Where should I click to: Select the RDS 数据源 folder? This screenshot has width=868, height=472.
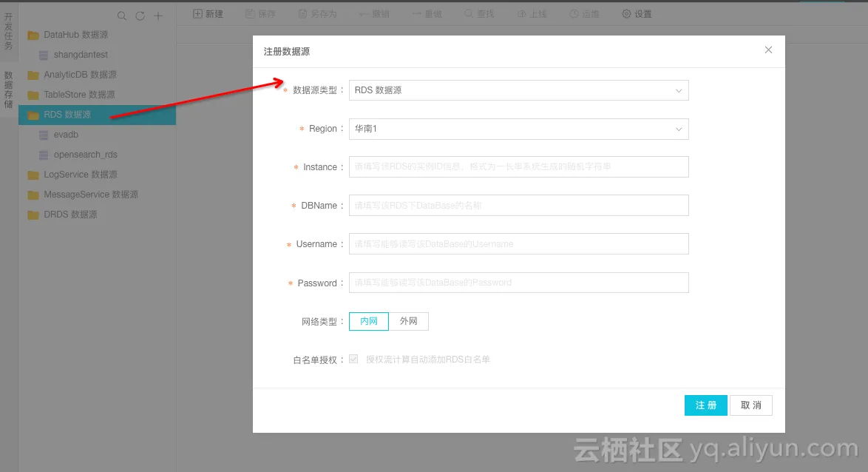click(98, 115)
